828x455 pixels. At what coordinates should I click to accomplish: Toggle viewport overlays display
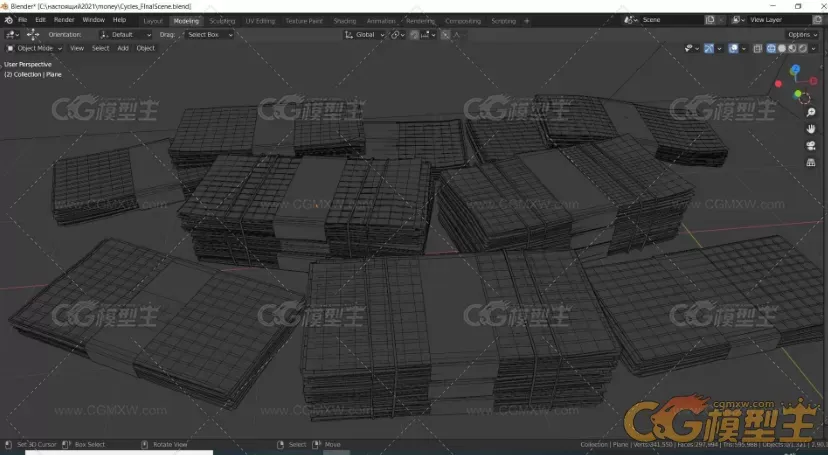coord(733,48)
